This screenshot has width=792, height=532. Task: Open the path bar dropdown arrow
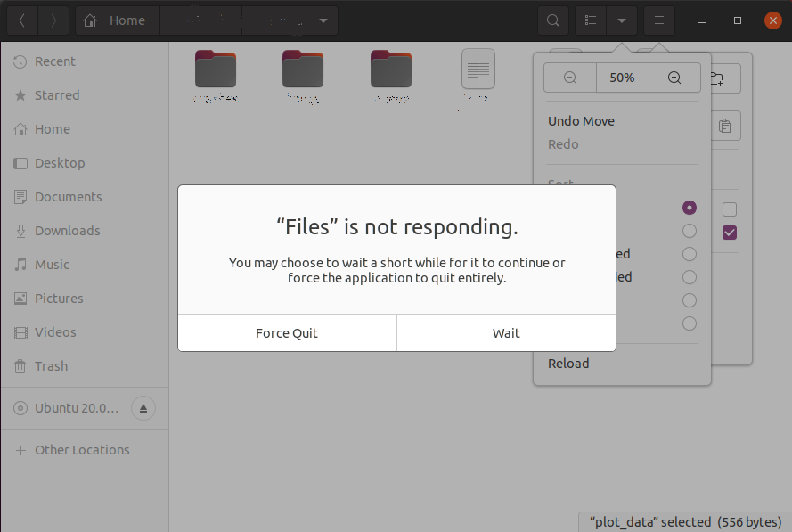click(323, 20)
